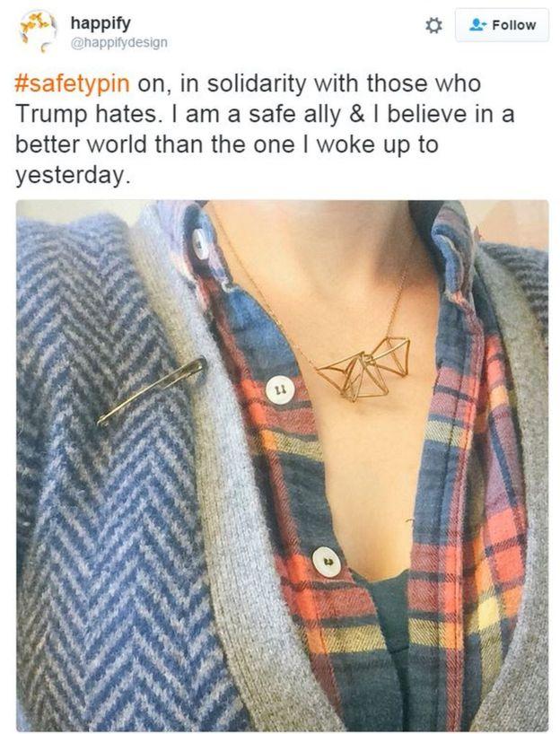Open the gear settings menu on the tweet

click(433, 25)
